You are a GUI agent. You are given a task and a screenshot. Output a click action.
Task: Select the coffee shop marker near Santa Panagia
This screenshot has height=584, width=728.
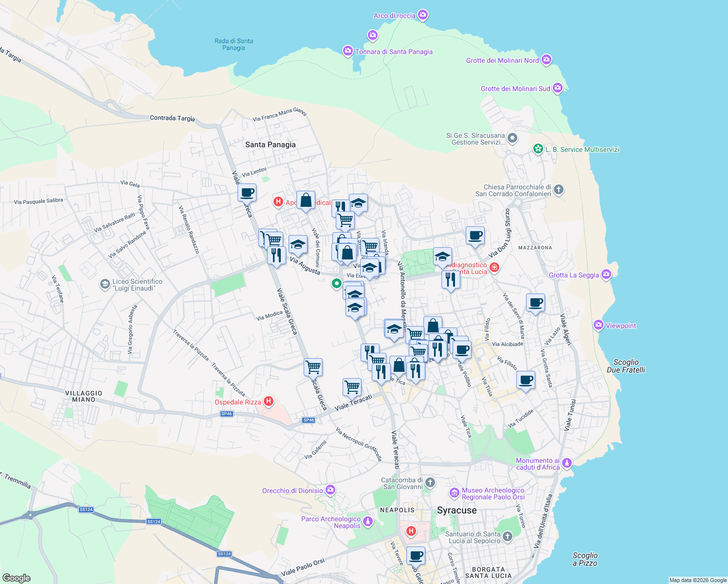coord(247,193)
